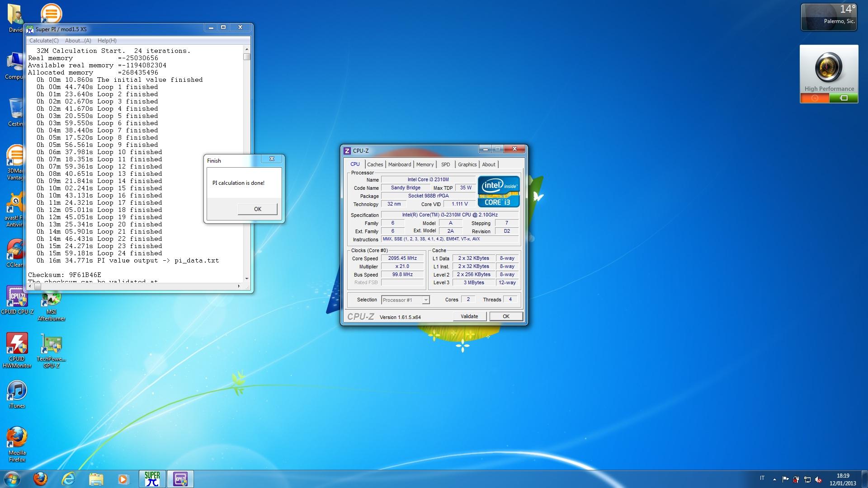Image resolution: width=868 pixels, height=488 pixels.
Task: Switch to the Caches tab in CPU-Z
Action: (x=375, y=164)
